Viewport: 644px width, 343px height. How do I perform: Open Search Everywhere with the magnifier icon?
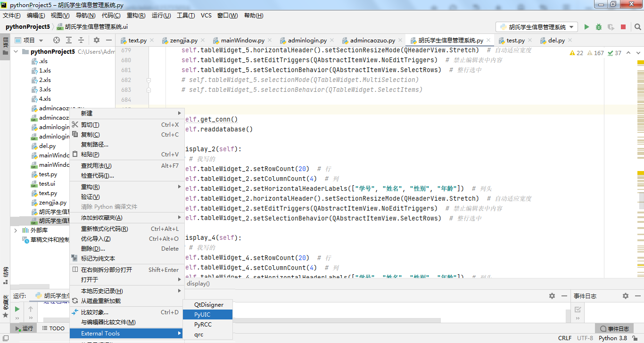click(638, 27)
